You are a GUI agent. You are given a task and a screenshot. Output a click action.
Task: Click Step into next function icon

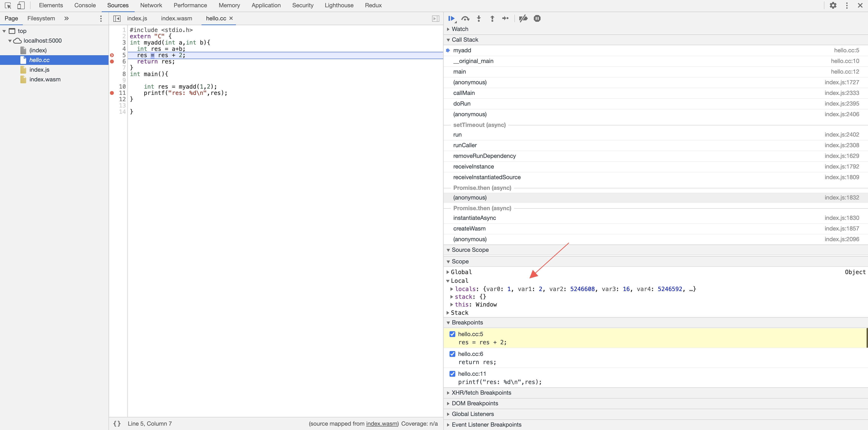pos(479,18)
